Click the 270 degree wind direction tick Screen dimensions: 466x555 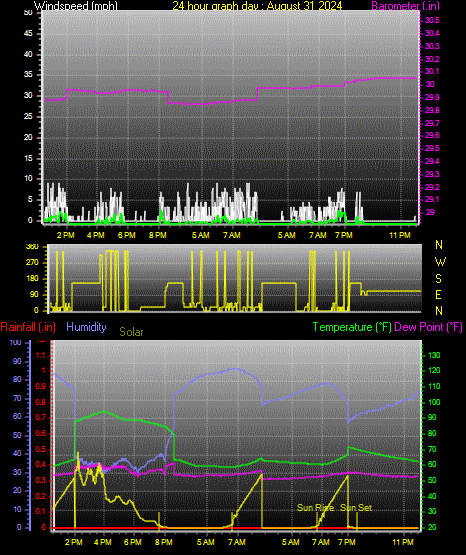[x=32, y=262]
